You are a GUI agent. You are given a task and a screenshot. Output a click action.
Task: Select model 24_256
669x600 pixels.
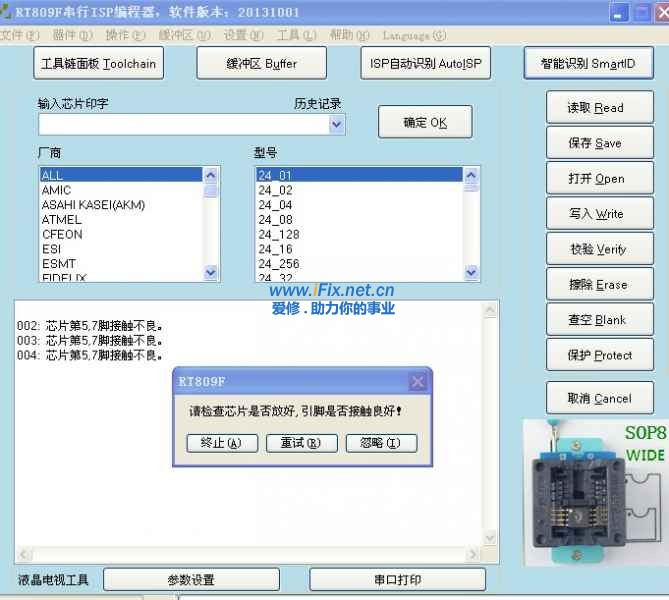(359, 264)
